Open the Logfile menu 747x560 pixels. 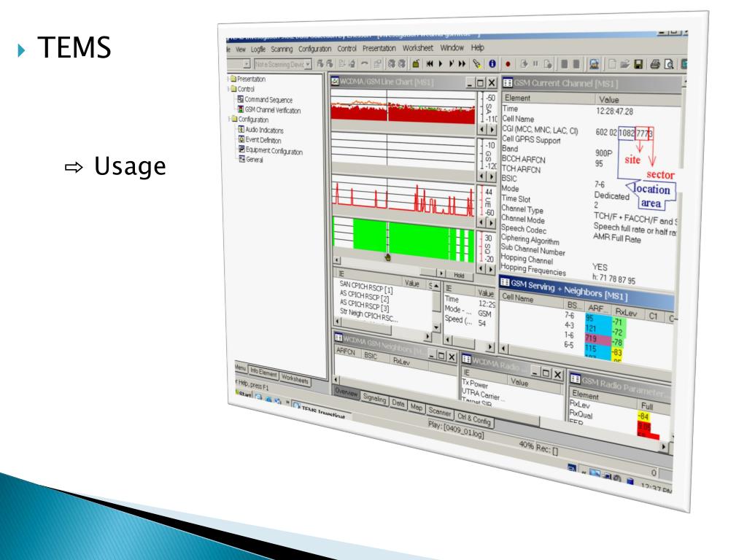[258, 49]
